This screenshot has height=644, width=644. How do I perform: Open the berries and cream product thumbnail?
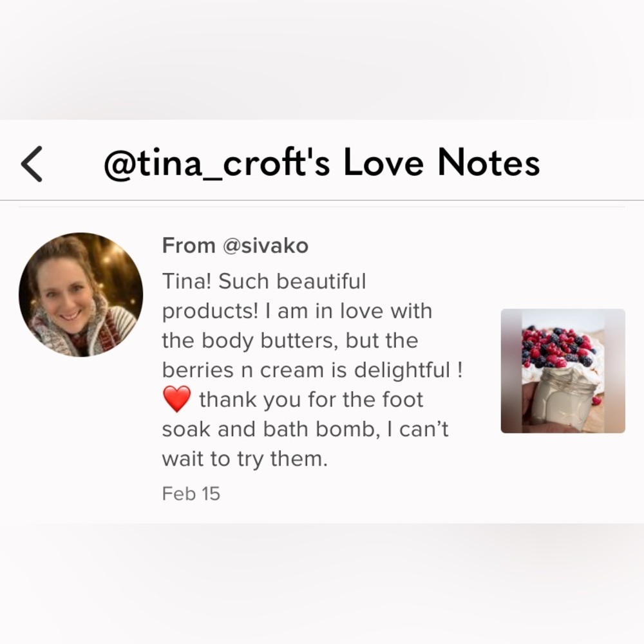[x=563, y=371]
